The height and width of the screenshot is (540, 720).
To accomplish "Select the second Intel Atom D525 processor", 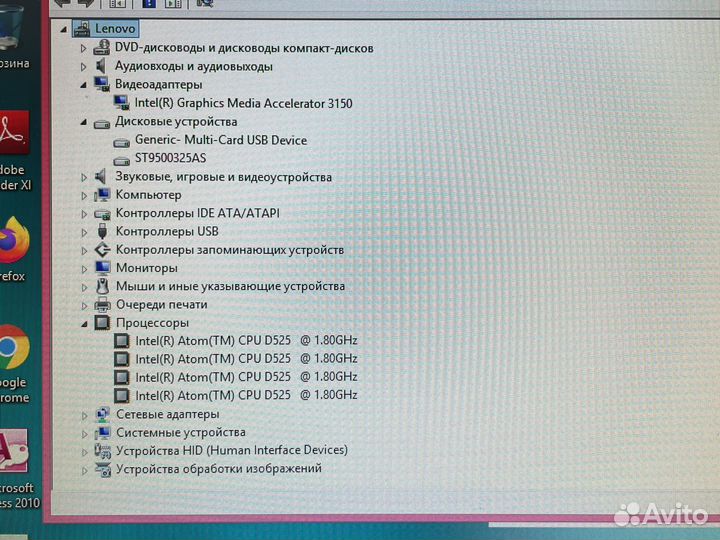I will pos(246,359).
